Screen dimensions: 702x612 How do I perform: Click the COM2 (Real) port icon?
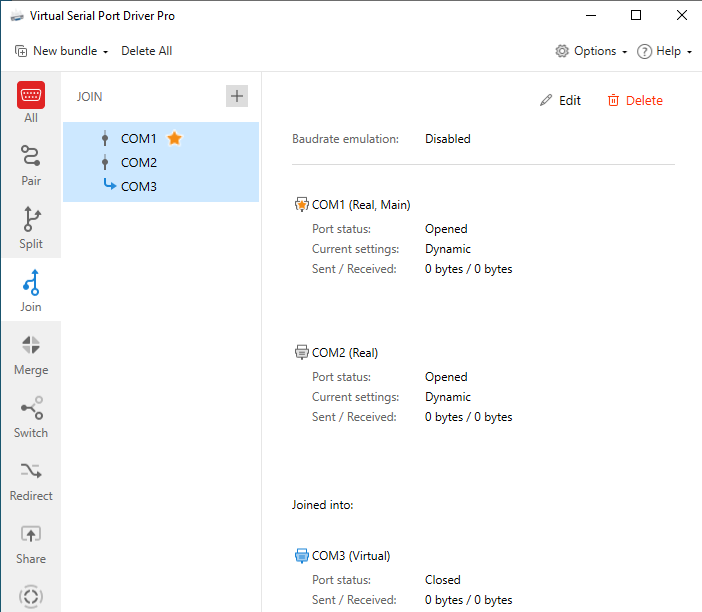301,352
